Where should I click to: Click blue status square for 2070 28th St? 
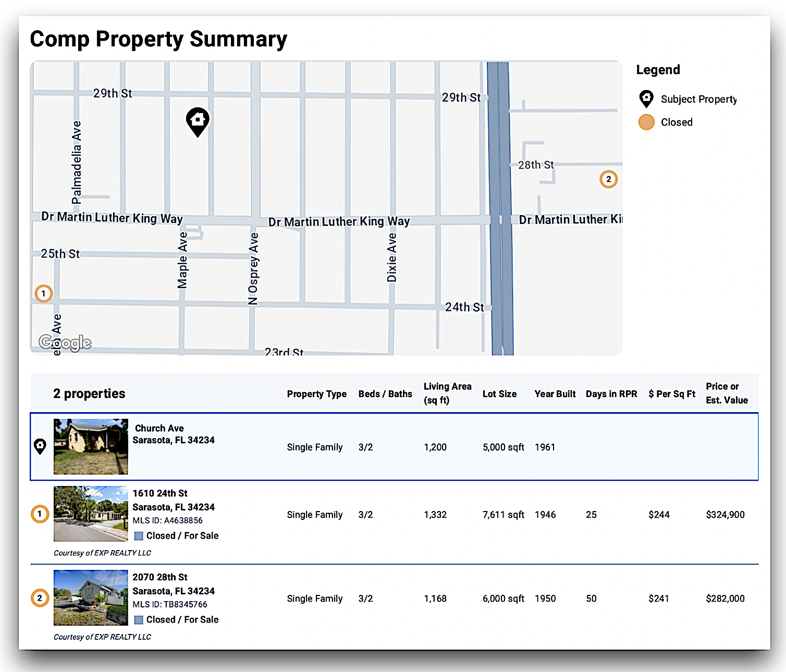point(139,620)
